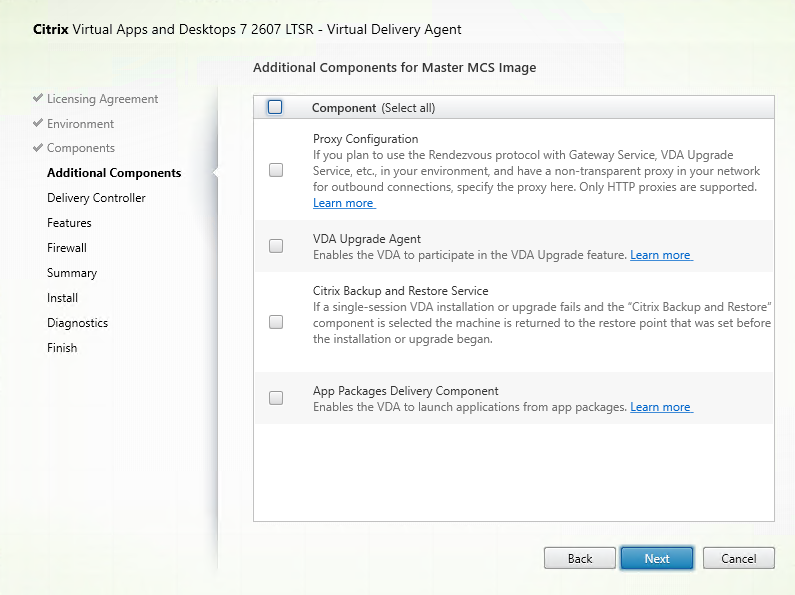Proceed with the Next button

657,559
